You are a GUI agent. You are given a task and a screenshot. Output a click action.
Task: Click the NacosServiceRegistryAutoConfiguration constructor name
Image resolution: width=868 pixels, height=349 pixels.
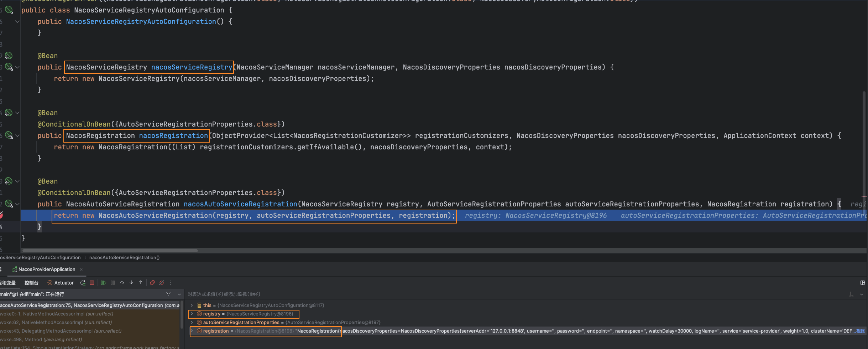(x=141, y=21)
